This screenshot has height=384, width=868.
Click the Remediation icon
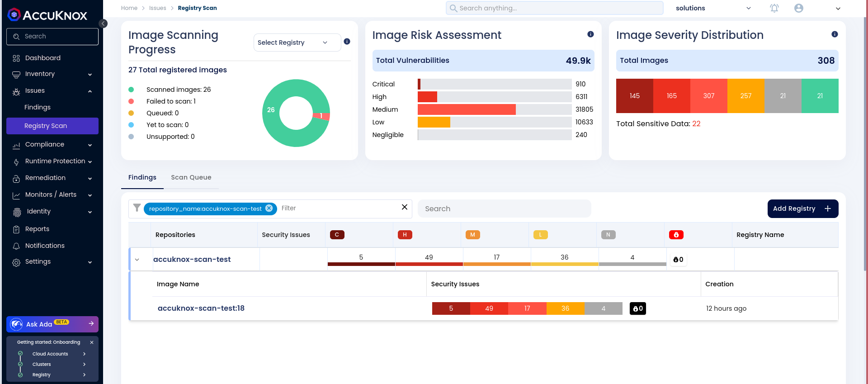click(x=16, y=179)
